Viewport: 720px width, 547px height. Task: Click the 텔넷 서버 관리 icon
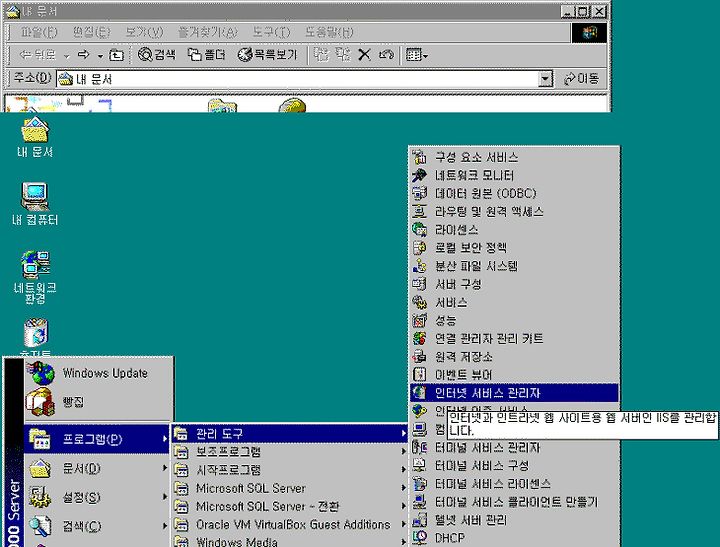pos(419,520)
